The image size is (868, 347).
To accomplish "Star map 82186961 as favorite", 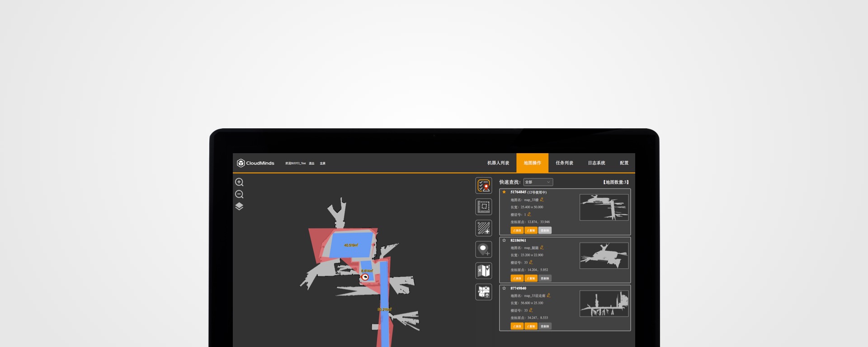I will pos(504,240).
